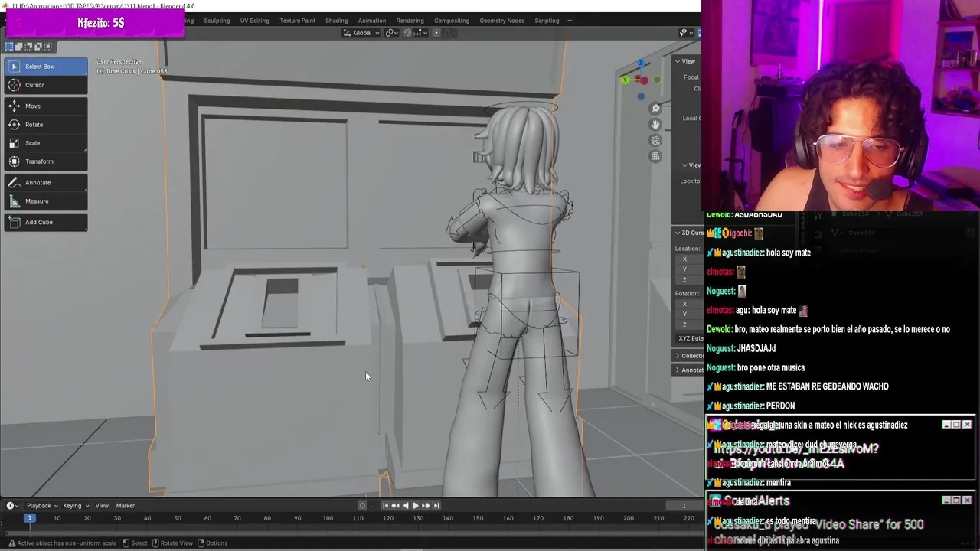Expand the Collections panel

pos(688,356)
